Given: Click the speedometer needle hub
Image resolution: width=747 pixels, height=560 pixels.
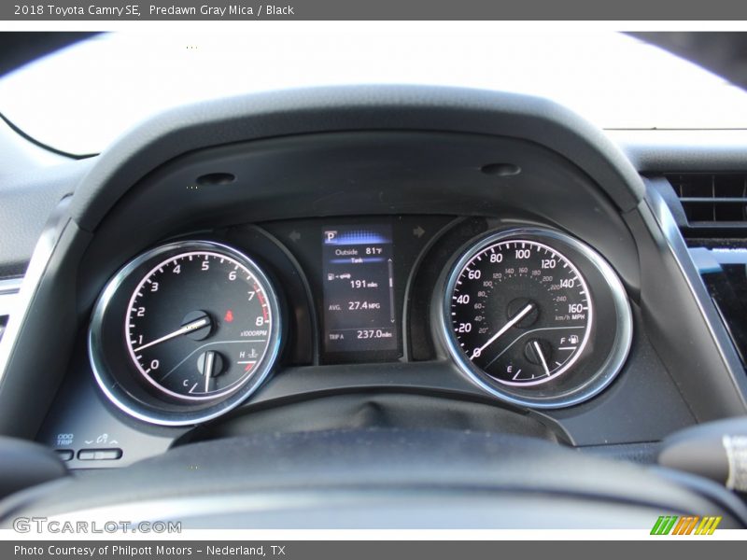Looking at the screenshot, I should [523, 313].
